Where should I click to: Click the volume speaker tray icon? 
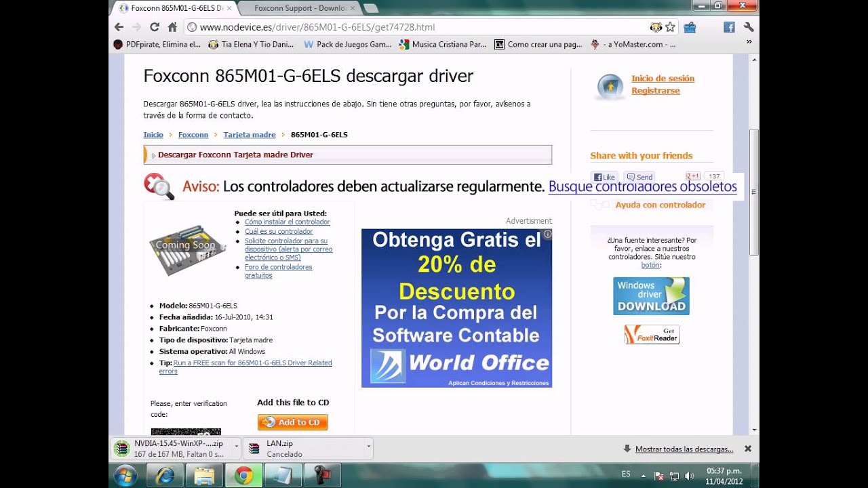(x=690, y=476)
